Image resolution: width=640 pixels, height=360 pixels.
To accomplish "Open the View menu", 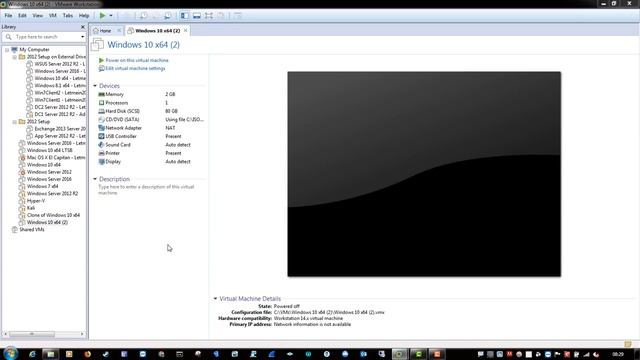I will coord(38,16).
